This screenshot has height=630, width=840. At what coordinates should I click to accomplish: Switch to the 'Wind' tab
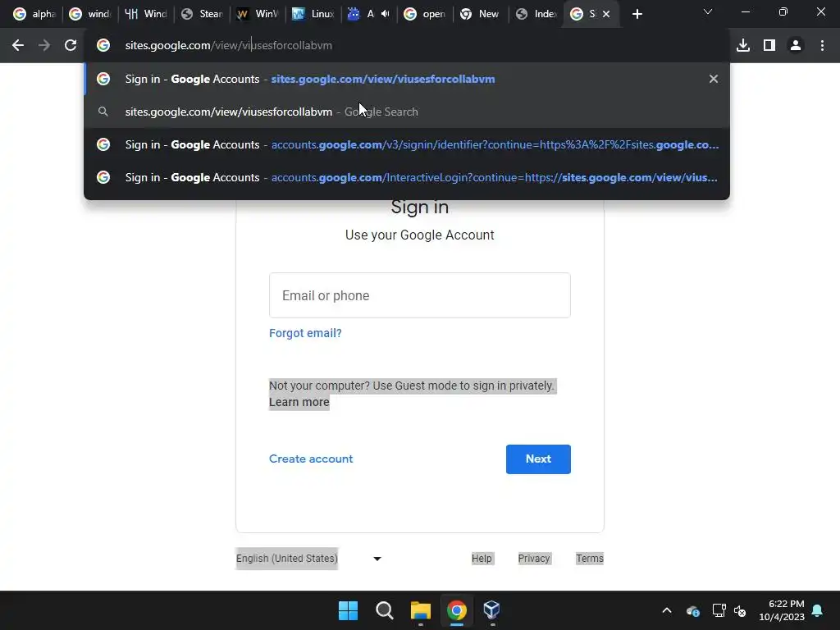146,15
